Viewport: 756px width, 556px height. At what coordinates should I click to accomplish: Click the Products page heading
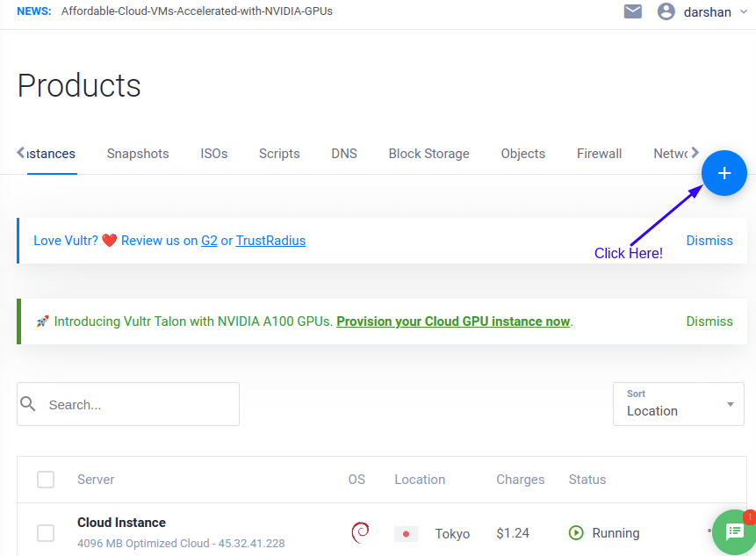(79, 86)
